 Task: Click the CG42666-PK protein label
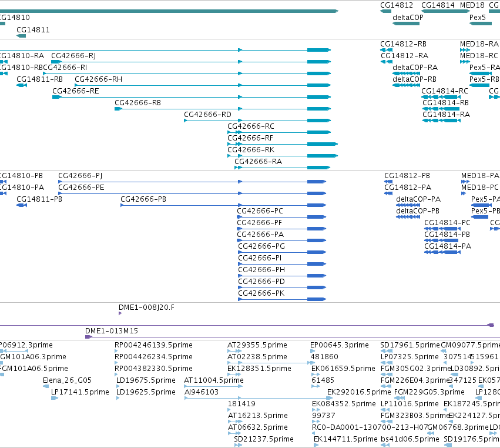(x=261, y=293)
